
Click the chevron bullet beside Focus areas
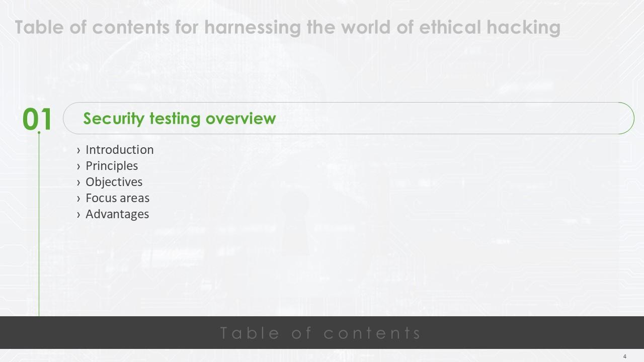pyautogui.click(x=78, y=199)
